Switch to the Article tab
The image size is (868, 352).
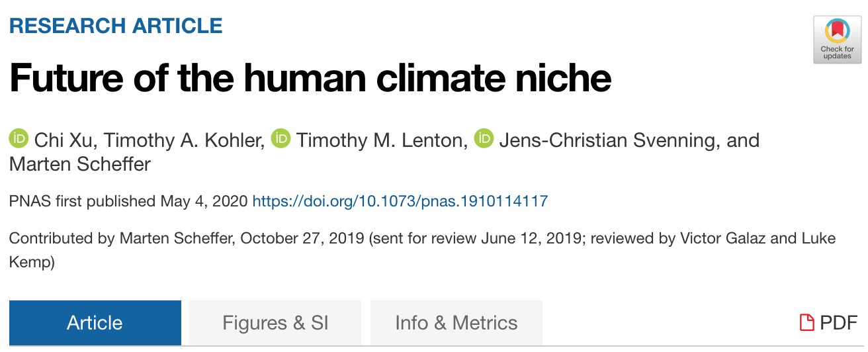[x=95, y=323]
